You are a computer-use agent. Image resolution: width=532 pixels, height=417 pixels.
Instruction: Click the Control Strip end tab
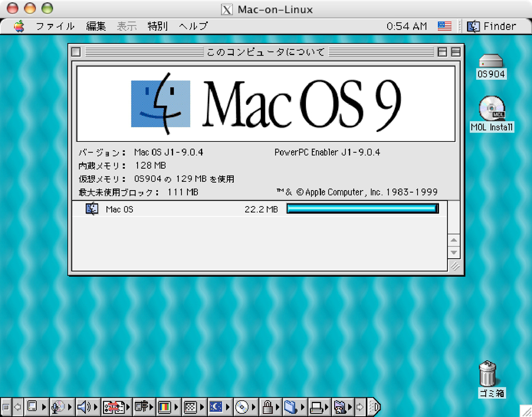(x=374, y=407)
